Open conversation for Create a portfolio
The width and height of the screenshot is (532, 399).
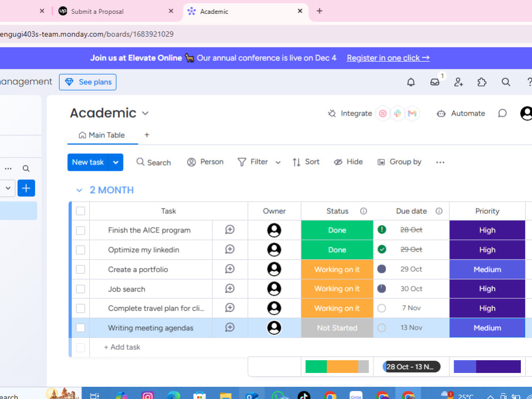[230, 269]
